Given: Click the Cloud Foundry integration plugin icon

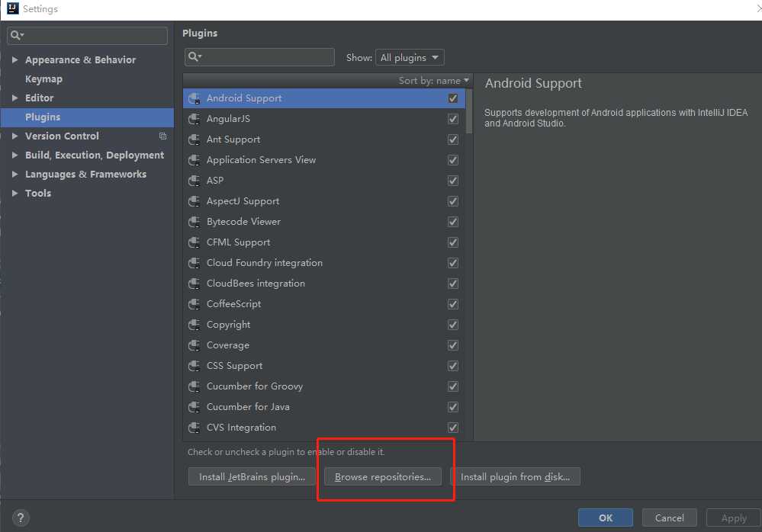Looking at the screenshot, I should pyautogui.click(x=194, y=263).
